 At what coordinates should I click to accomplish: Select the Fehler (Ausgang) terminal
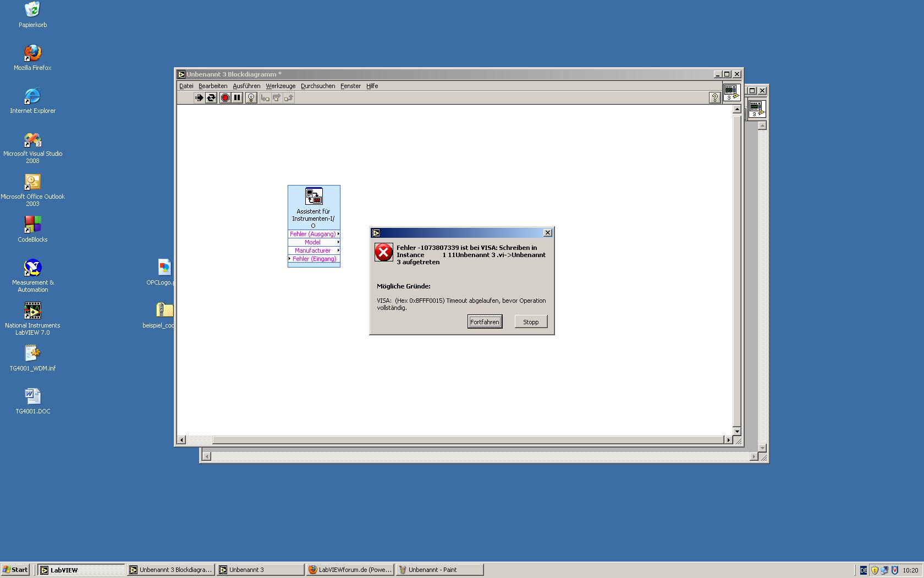(314, 234)
